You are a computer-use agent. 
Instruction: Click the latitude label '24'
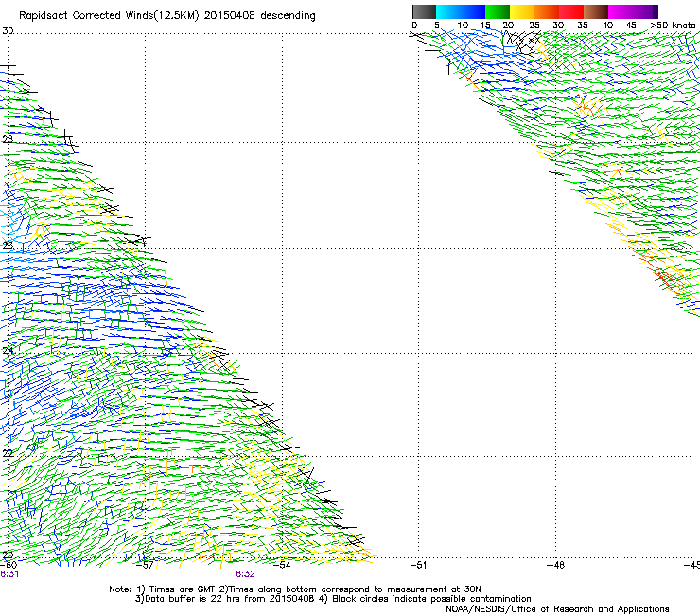tap(8, 350)
